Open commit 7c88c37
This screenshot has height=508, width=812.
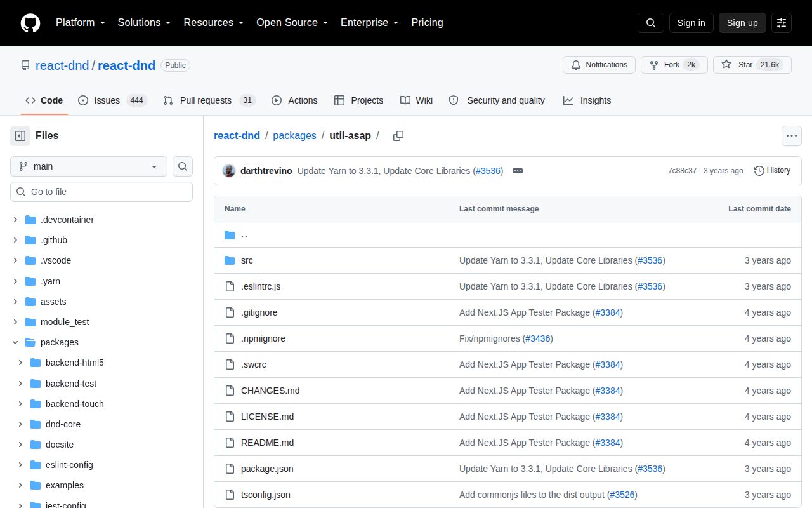(x=682, y=171)
